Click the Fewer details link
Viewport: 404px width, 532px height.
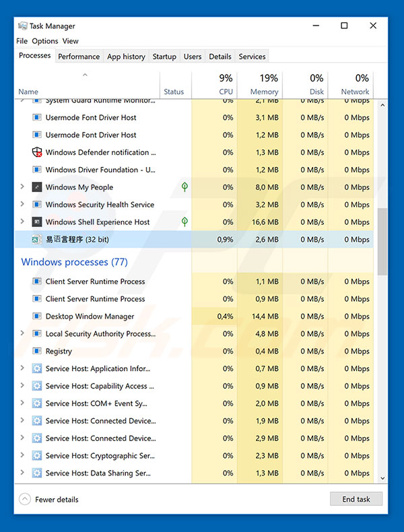[x=57, y=500]
